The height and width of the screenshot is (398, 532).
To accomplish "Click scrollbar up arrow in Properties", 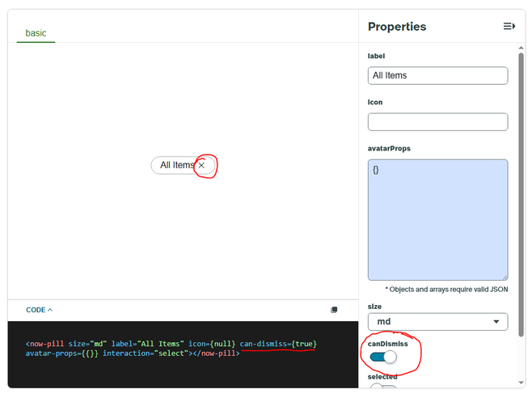I will click(521, 48).
